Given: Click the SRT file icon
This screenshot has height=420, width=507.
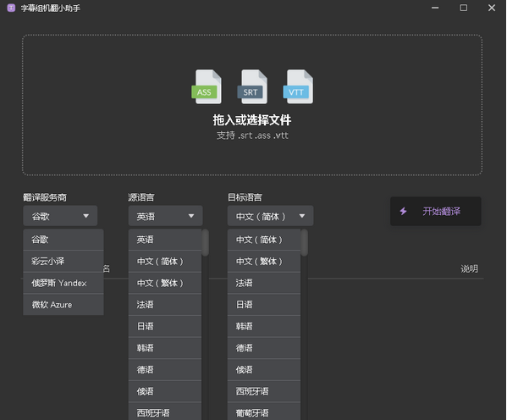Looking at the screenshot, I should click(x=252, y=86).
